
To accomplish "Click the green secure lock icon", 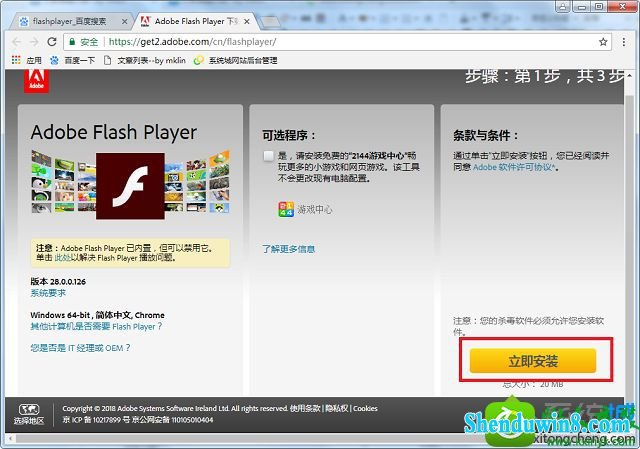I will click(72, 42).
